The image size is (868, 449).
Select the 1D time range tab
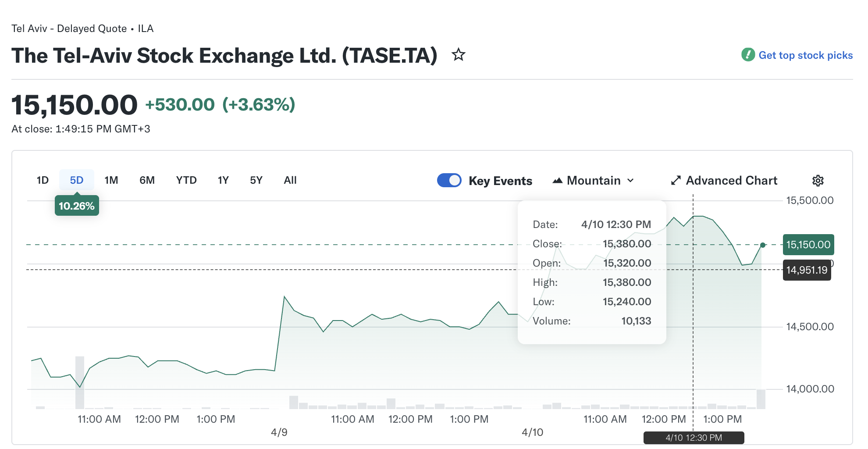click(x=43, y=180)
